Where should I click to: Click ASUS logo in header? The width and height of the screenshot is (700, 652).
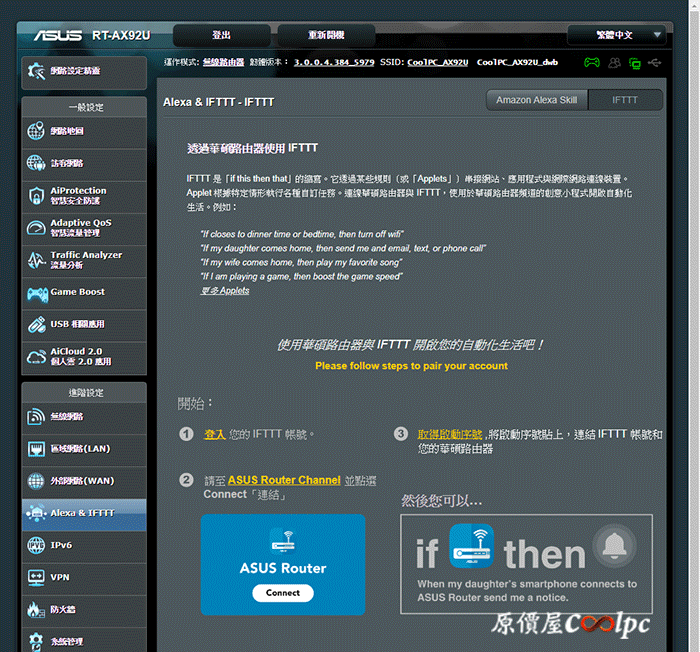[x=58, y=35]
